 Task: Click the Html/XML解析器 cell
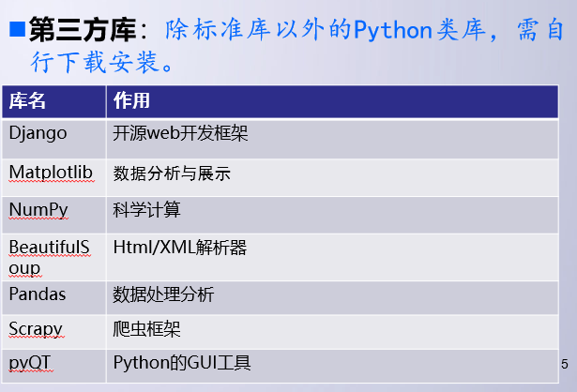[332, 257]
